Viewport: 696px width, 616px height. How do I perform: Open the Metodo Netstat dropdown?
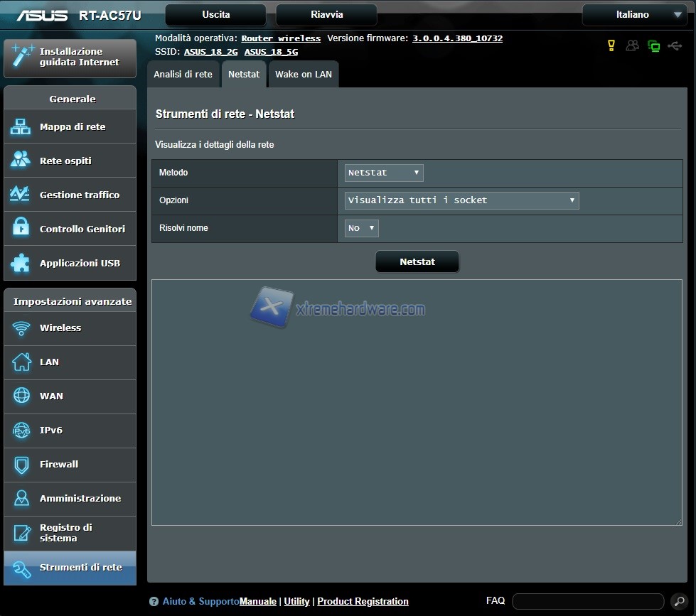point(384,173)
